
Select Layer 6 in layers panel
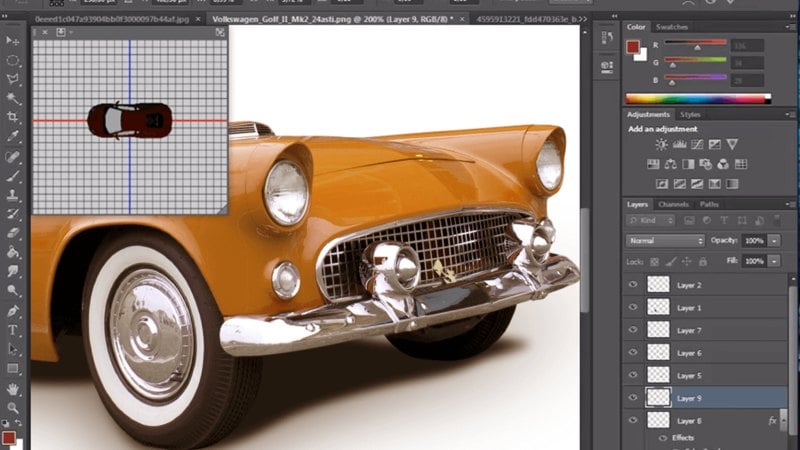pos(690,353)
